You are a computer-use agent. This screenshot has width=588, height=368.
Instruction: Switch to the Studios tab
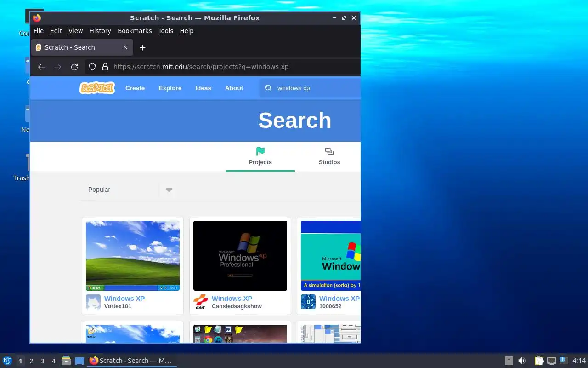tap(329, 157)
